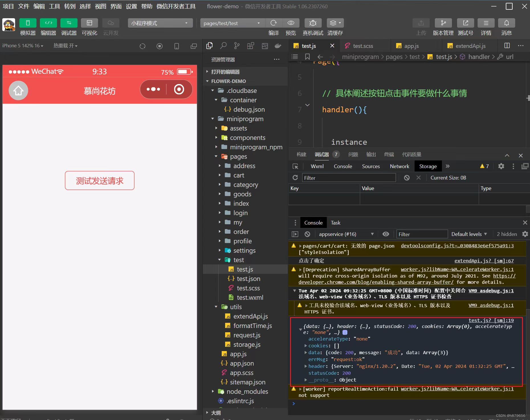
Task: Click the 测试发送请求 button in simulator
Action: [x=99, y=180]
